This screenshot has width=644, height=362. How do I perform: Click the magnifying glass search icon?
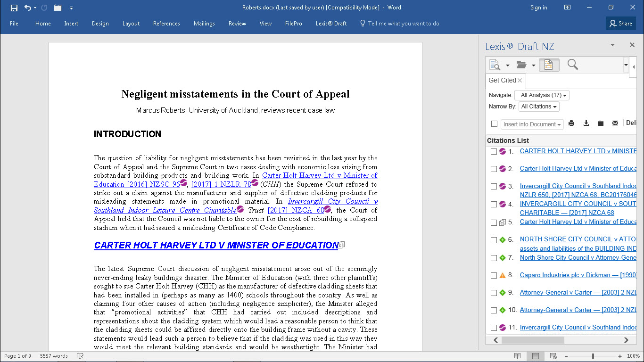tap(572, 65)
